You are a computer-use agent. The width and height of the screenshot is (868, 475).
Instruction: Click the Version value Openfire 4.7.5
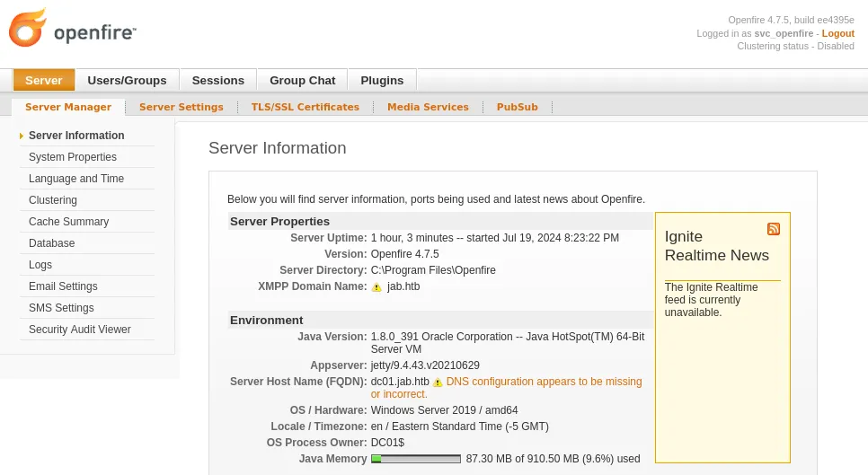[x=404, y=254]
